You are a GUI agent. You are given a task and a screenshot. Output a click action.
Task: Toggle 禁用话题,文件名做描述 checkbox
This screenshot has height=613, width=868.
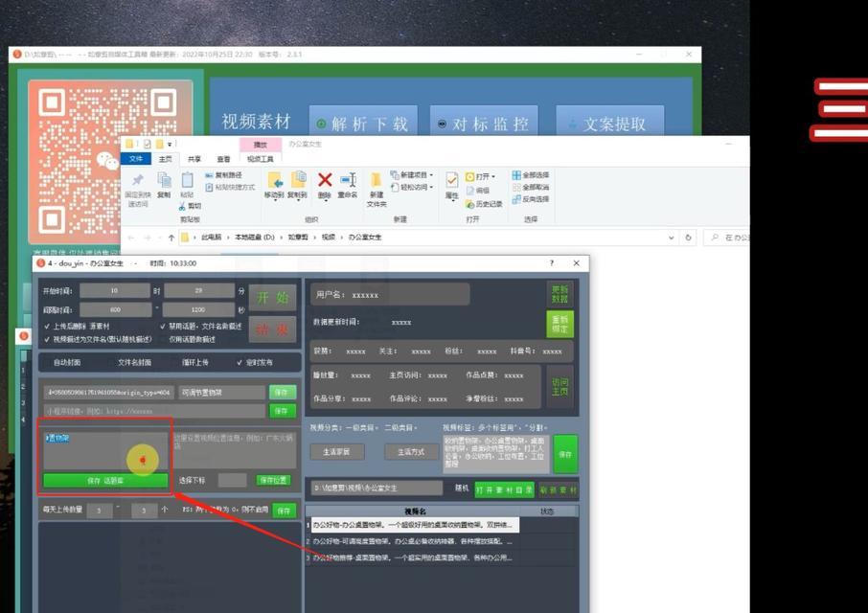[x=163, y=327]
